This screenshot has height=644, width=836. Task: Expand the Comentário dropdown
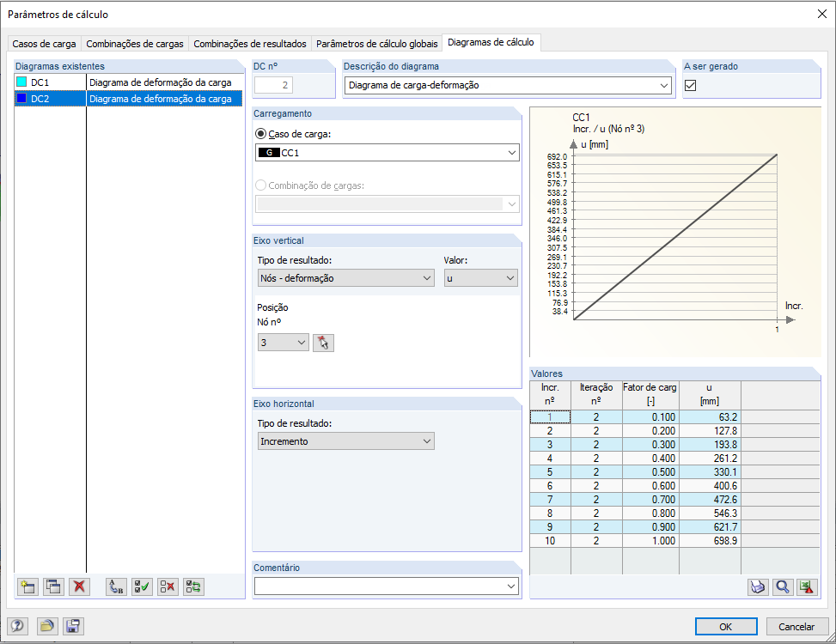coord(511,586)
